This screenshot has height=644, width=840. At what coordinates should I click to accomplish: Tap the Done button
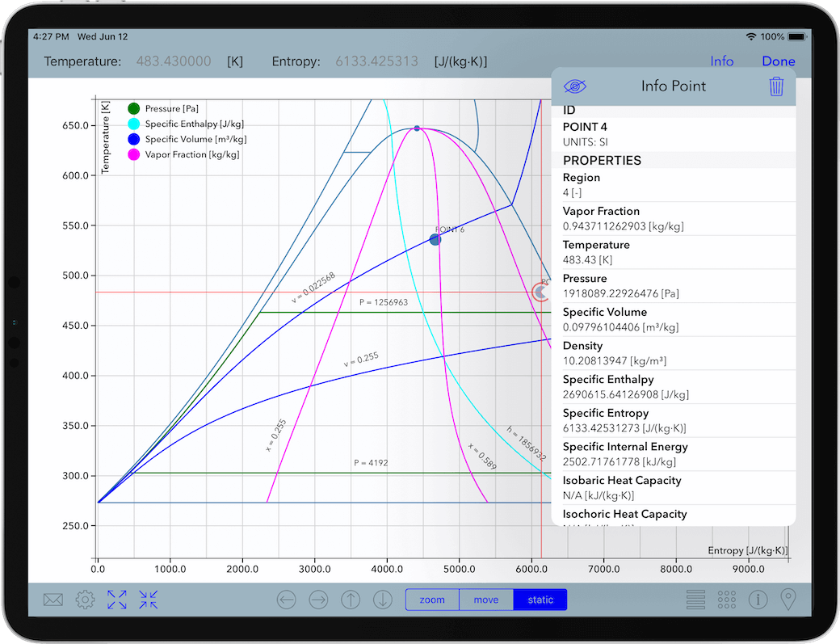[x=779, y=61]
